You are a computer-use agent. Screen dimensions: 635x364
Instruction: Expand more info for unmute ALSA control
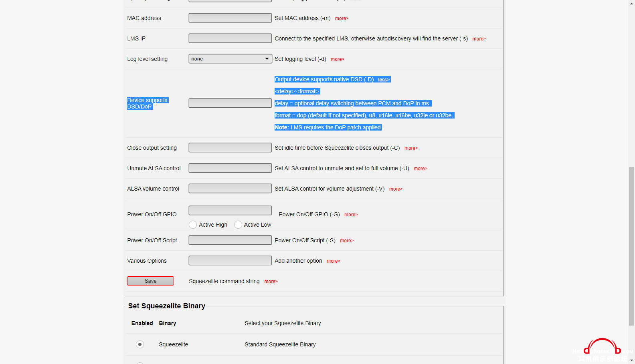click(x=420, y=169)
